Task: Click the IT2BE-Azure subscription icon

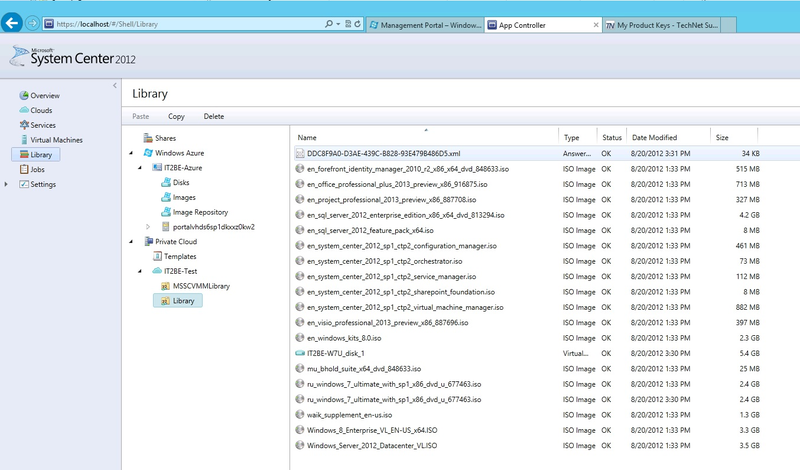Action: pos(157,167)
